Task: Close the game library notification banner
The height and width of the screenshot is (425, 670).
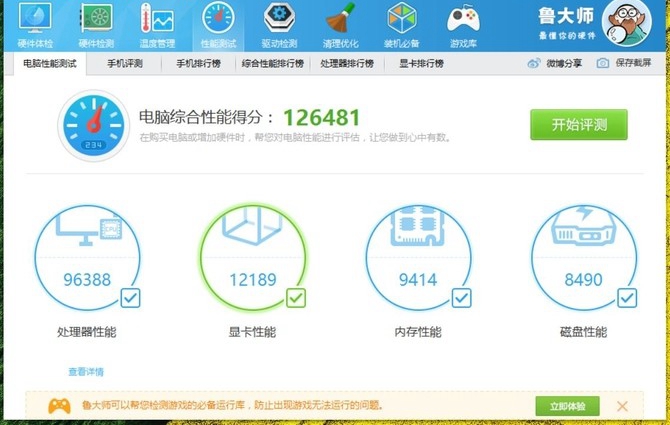Action: (x=622, y=406)
